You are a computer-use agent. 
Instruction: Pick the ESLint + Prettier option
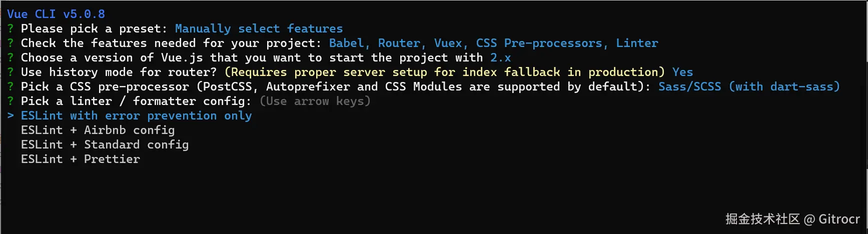coord(80,159)
